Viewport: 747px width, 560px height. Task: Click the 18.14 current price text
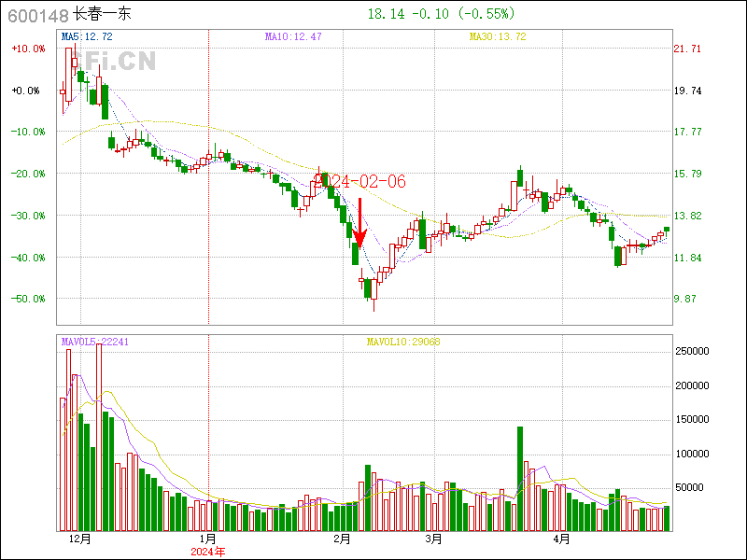pos(385,14)
